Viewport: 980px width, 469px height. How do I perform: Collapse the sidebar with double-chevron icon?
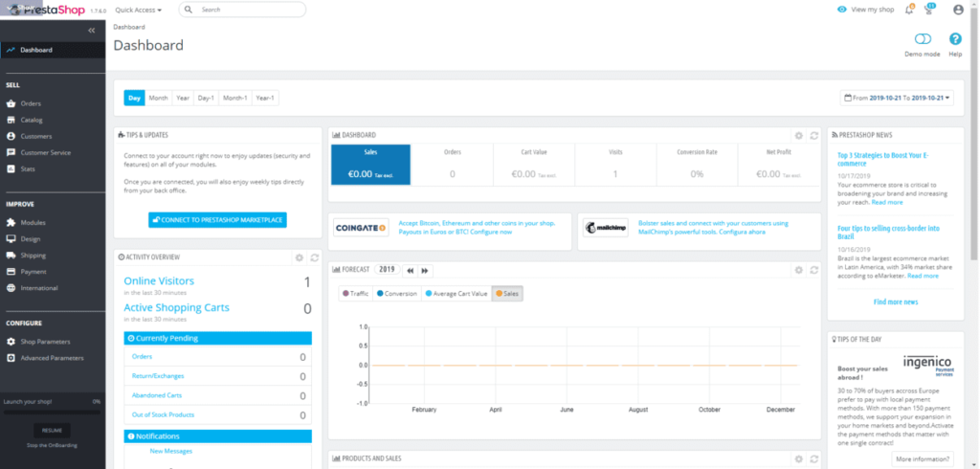pos(91,30)
